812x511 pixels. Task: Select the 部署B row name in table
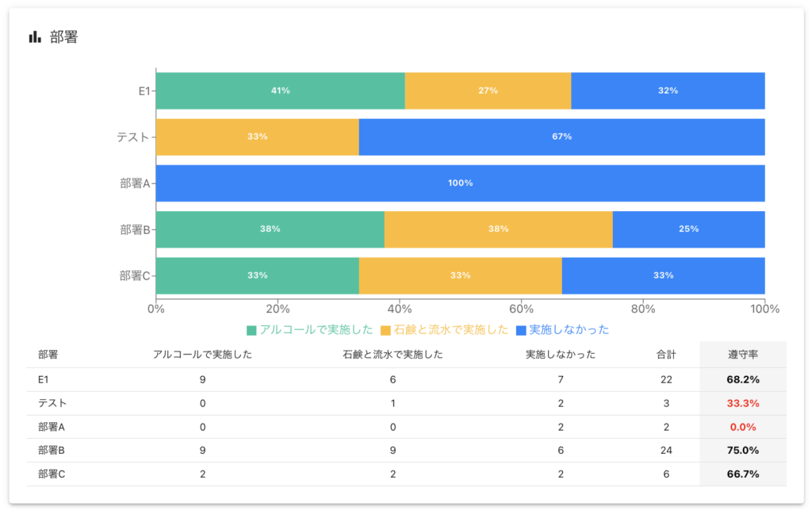52,450
